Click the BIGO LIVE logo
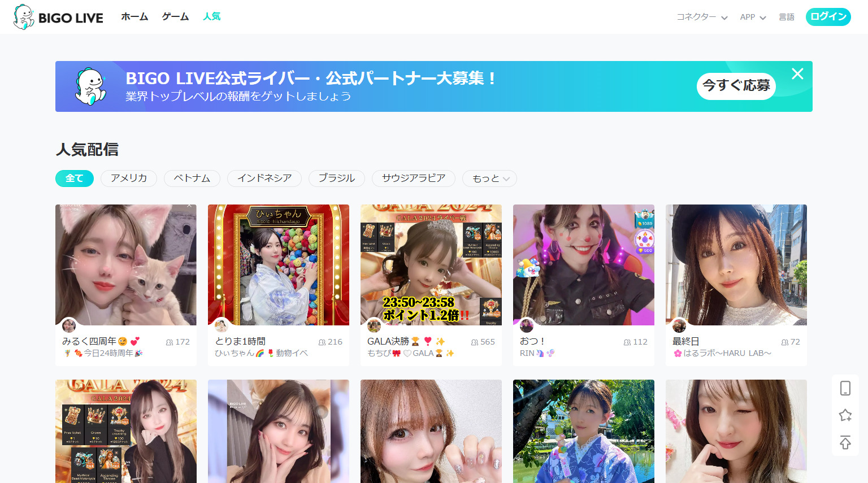The image size is (868, 483). pos(58,17)
